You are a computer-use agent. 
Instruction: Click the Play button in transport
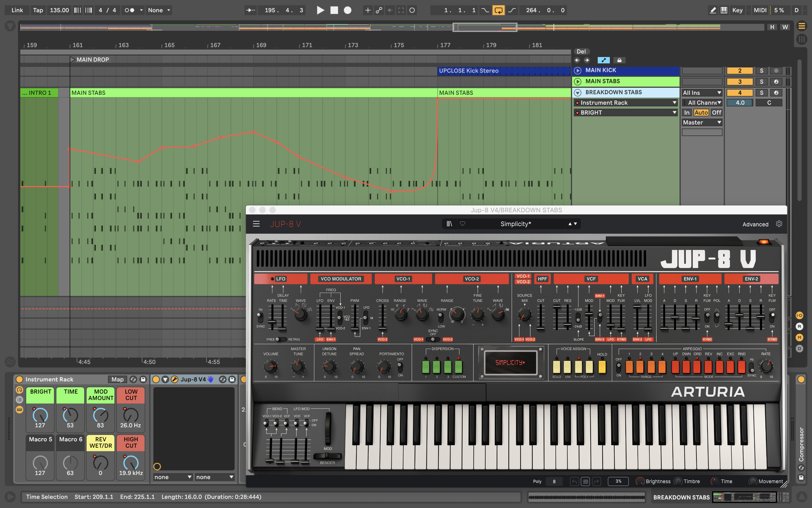point(321,10)
